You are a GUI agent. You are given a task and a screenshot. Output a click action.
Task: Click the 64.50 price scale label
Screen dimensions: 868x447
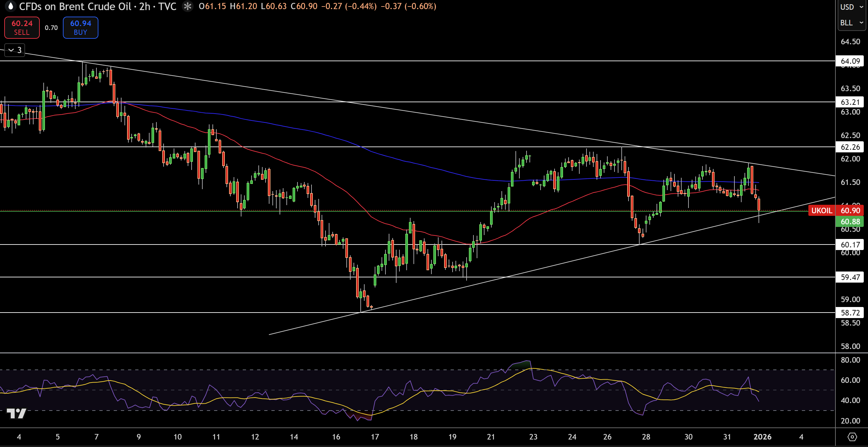[850, 41]
